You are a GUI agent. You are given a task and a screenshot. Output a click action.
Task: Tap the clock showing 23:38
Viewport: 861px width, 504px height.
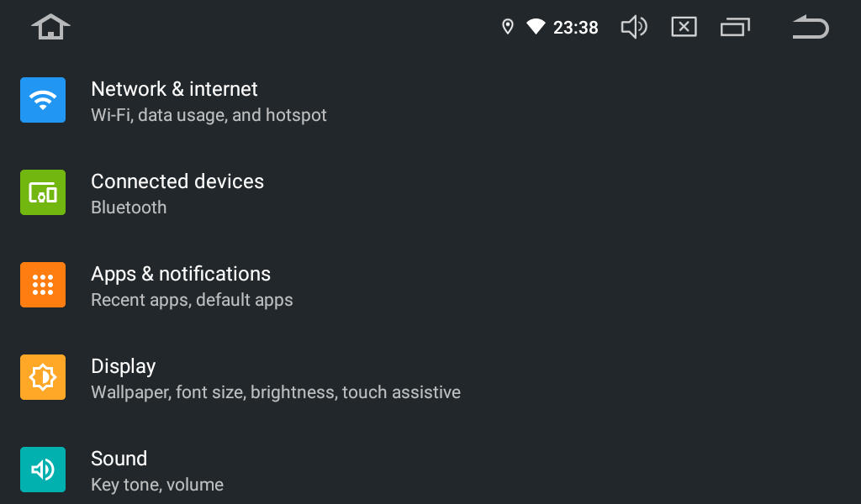click(576, 28)
